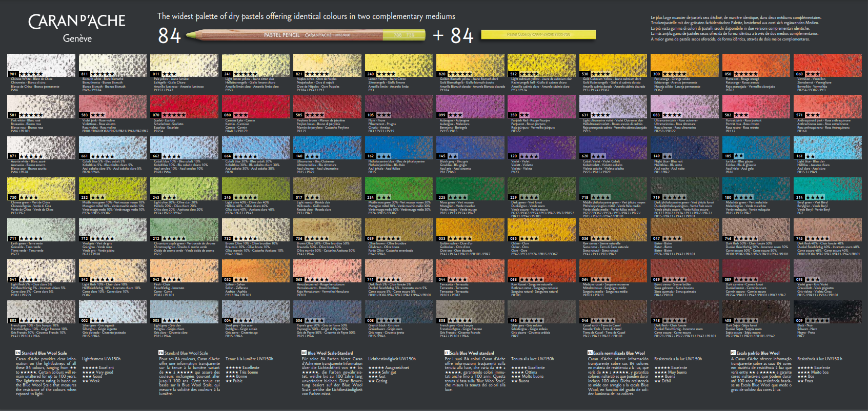The height and width of the screenshot is (411, 868).
Task: Click the Caran d'Ache Genève logo
Action: coord(77,28)
